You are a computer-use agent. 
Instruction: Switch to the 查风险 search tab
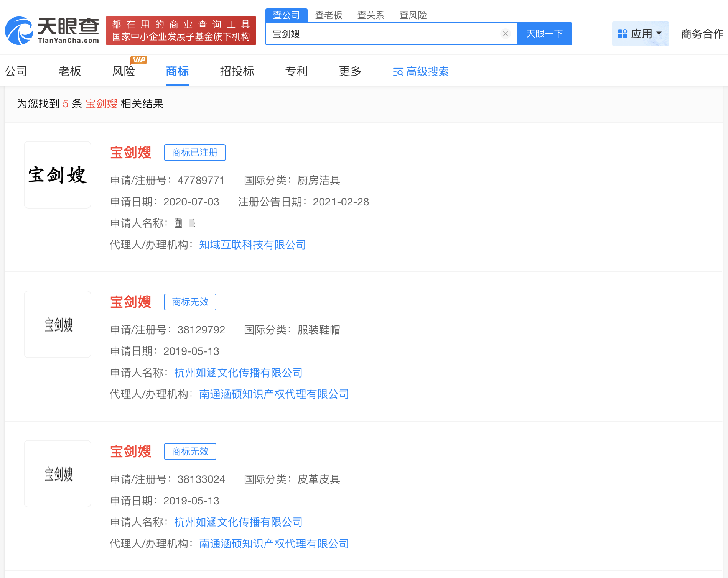click(413, 15)
